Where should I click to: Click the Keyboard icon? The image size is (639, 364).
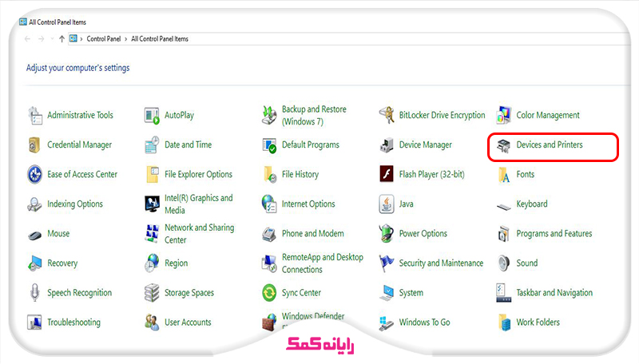(504, 207)
